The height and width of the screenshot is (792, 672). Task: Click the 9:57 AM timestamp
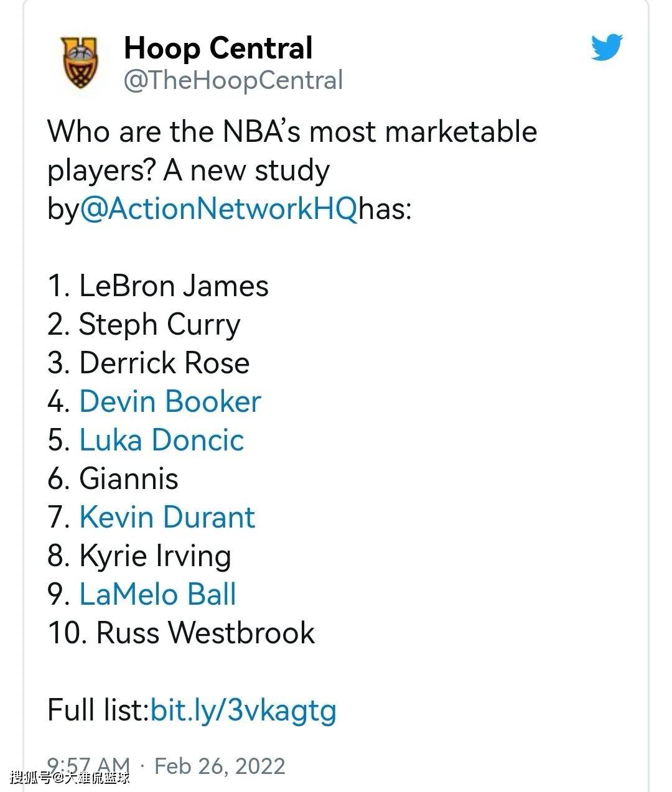pos(89,766)
